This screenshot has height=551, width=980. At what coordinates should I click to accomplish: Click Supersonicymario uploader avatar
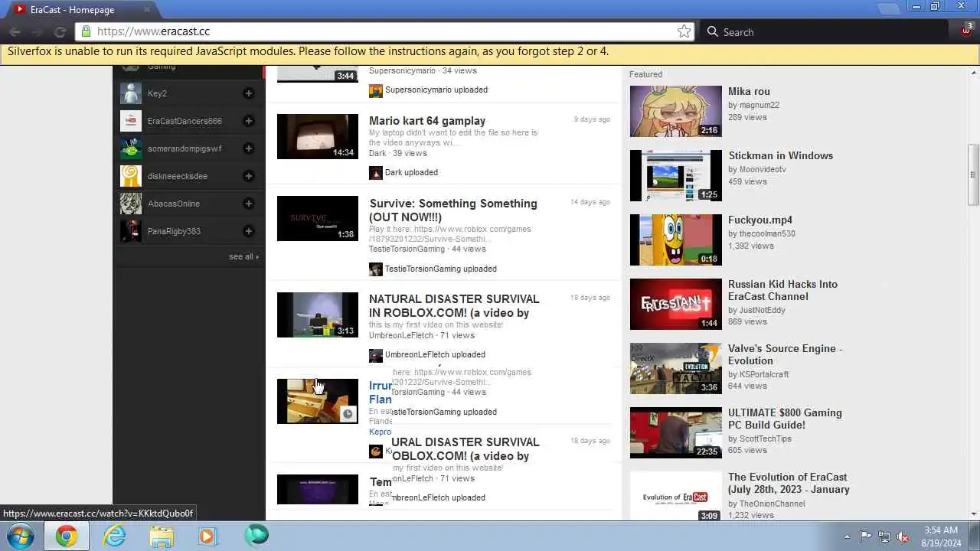pos(375,90)
